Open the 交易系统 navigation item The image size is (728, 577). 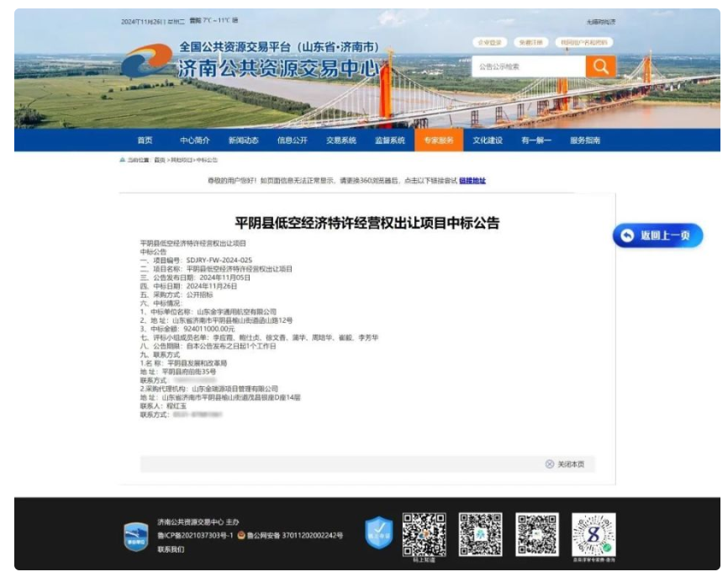[x=341, y=140]
